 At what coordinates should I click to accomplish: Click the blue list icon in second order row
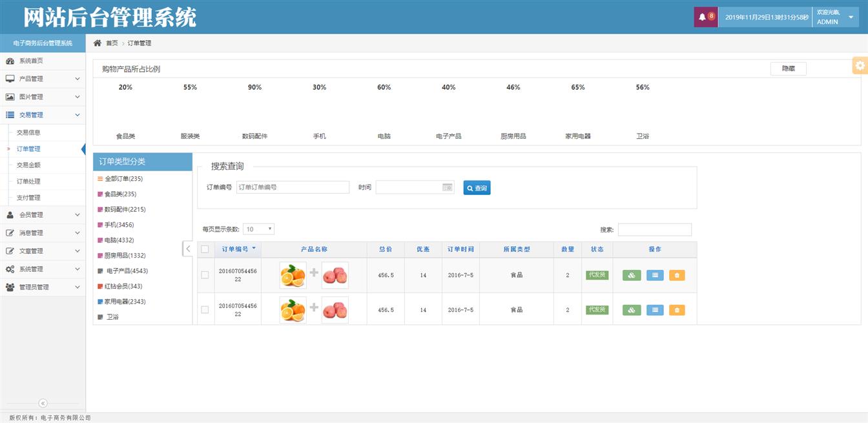tap(655, 310)
